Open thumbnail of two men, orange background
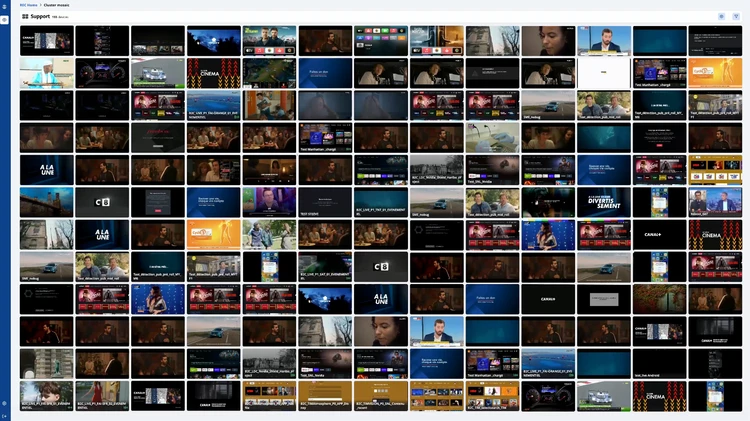750x421 pixels. tap(269, 105)
